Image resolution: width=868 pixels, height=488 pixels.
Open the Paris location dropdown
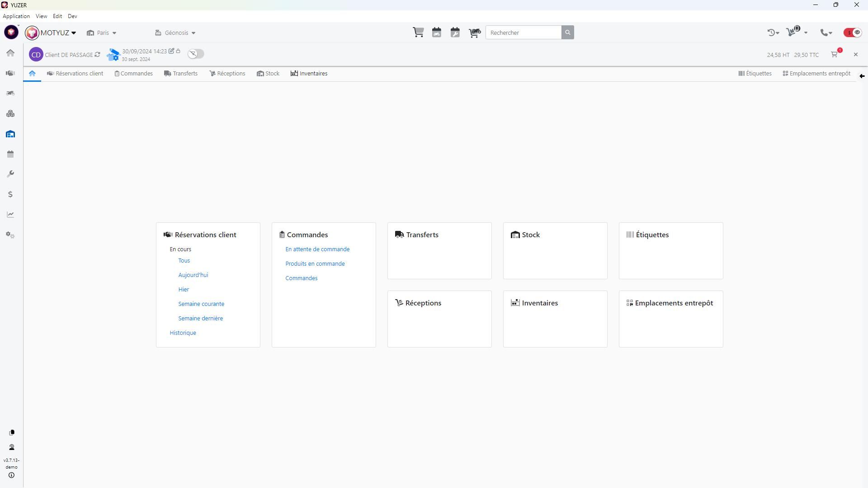point(102,33)
